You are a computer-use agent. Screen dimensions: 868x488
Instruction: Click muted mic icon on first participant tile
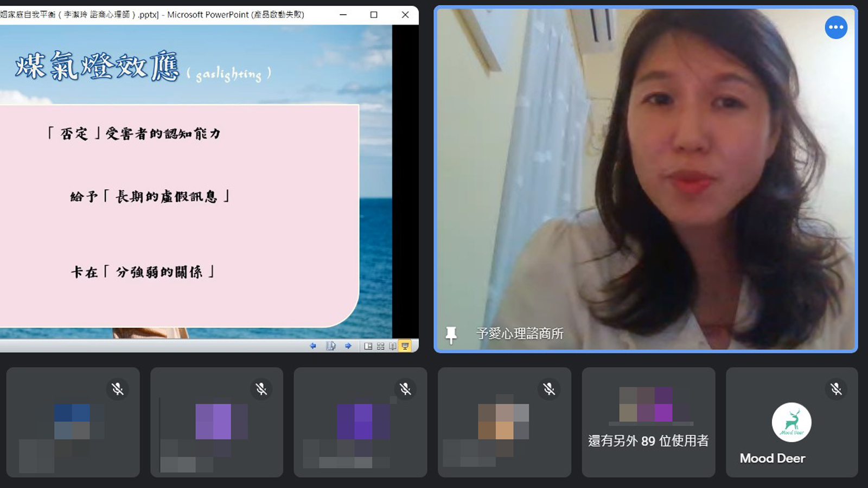click(118, 389)
